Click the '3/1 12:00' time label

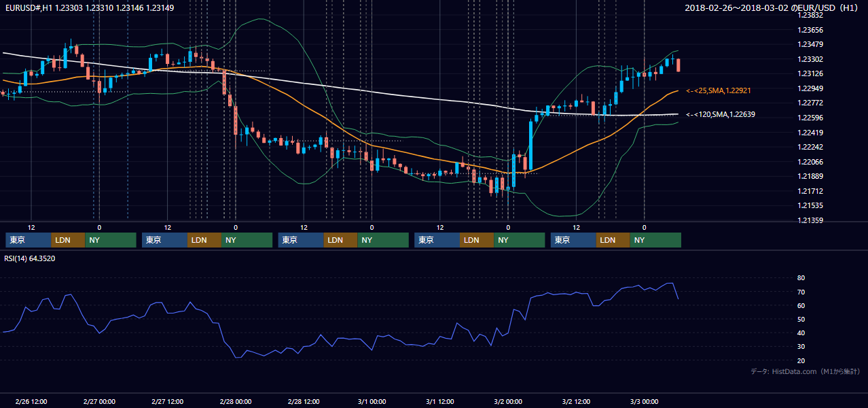(x=440, y=402)
